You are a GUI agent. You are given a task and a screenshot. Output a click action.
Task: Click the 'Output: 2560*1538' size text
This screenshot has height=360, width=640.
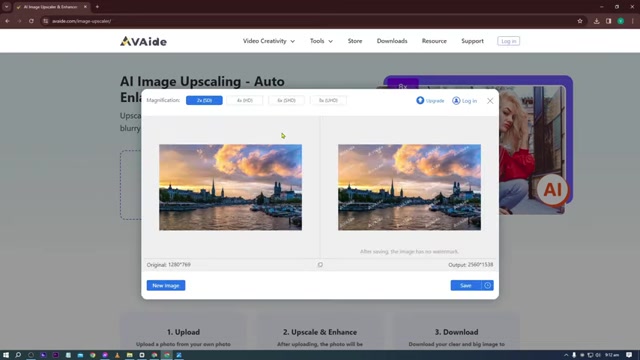click(x=471, y=265)
